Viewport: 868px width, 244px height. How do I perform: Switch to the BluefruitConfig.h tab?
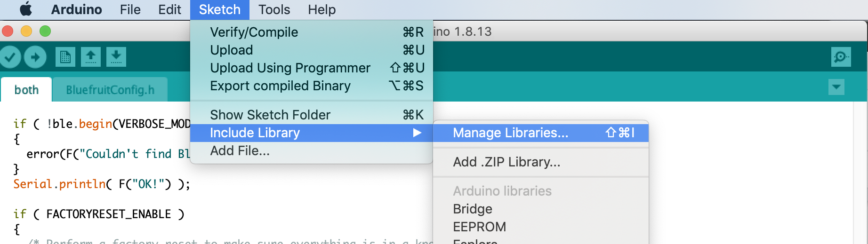[x=110, y=90]
